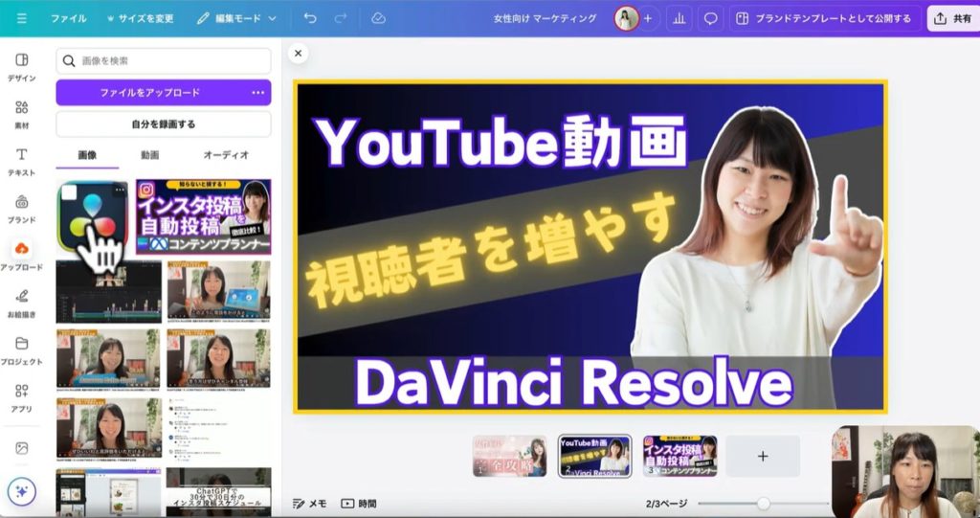980x518 pixels.
Task: Click the 自分を録画する button
Action: click(164, 124)
